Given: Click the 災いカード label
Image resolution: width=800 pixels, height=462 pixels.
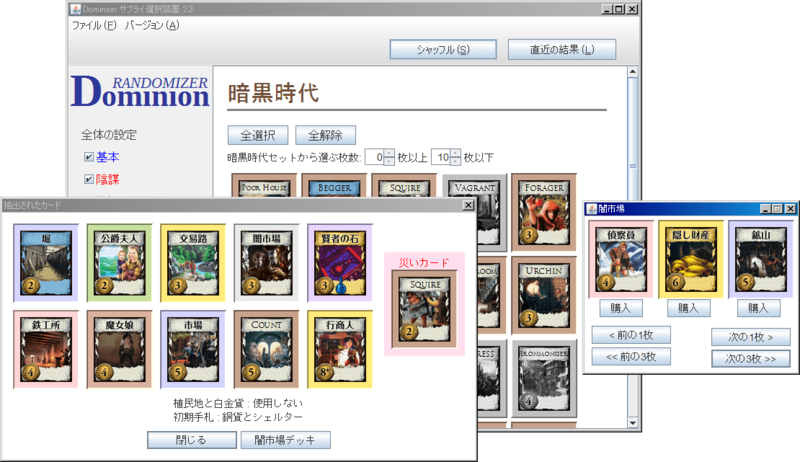Looking at the screenshot, I should click(424, 263).
